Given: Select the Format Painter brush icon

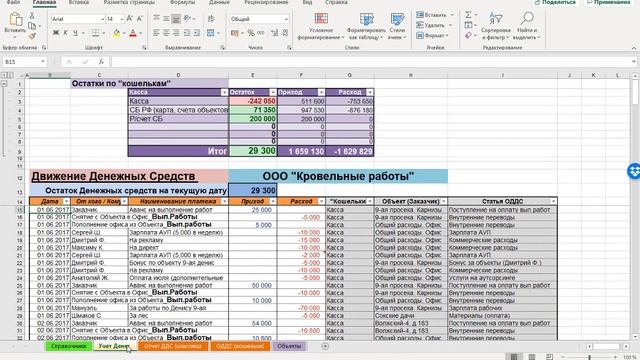Looking at the screenshot, I should (32, 36).
